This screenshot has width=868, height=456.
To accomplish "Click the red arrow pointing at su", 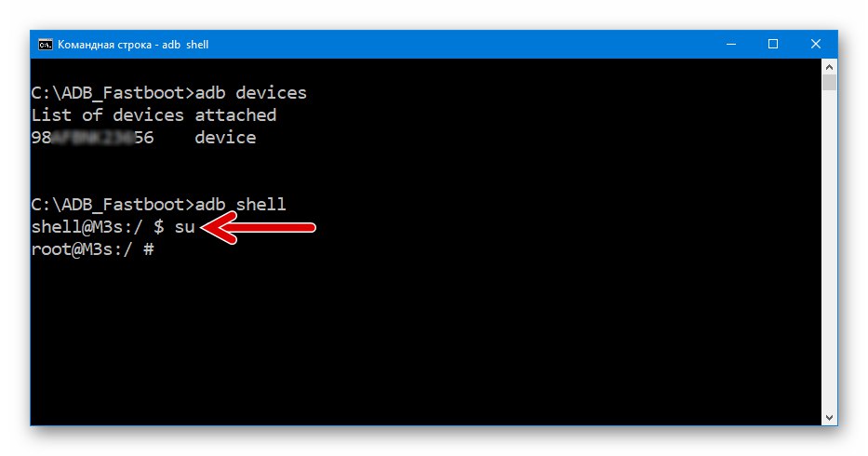I will [260, 228].
